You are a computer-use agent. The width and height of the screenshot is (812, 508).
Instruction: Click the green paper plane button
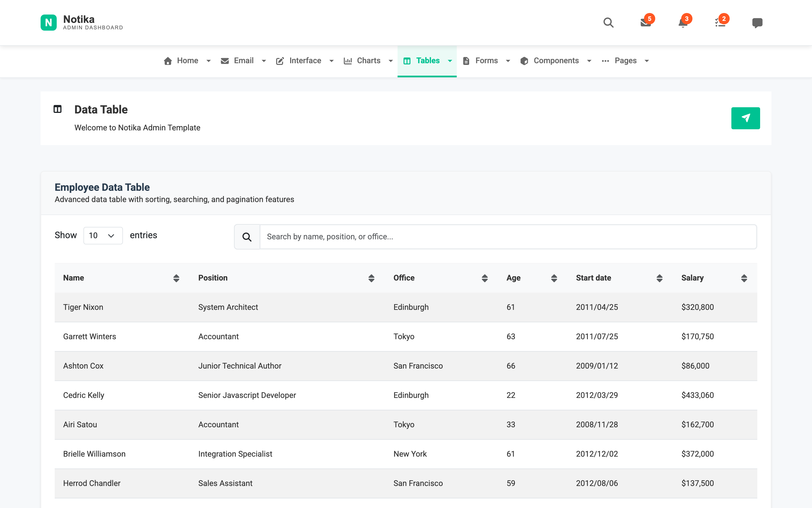click(x=745, y=118)
